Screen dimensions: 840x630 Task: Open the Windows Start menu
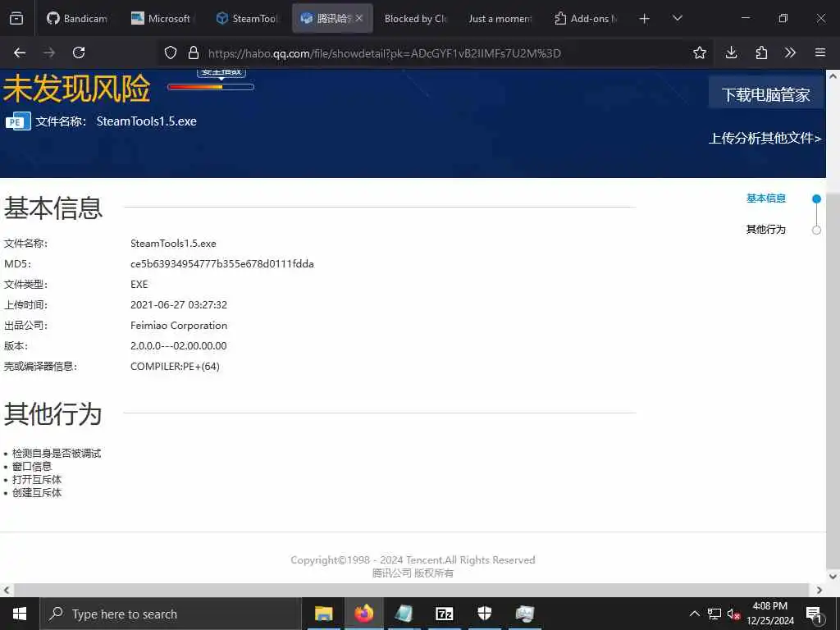[x=20, y=614]
